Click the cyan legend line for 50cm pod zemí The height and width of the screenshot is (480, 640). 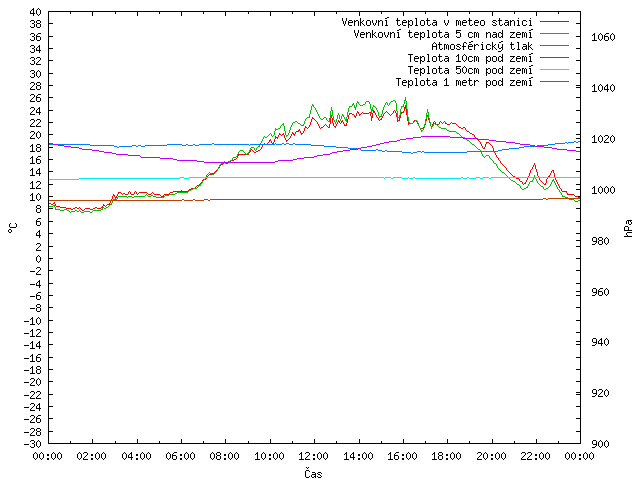tap(554, 70)
